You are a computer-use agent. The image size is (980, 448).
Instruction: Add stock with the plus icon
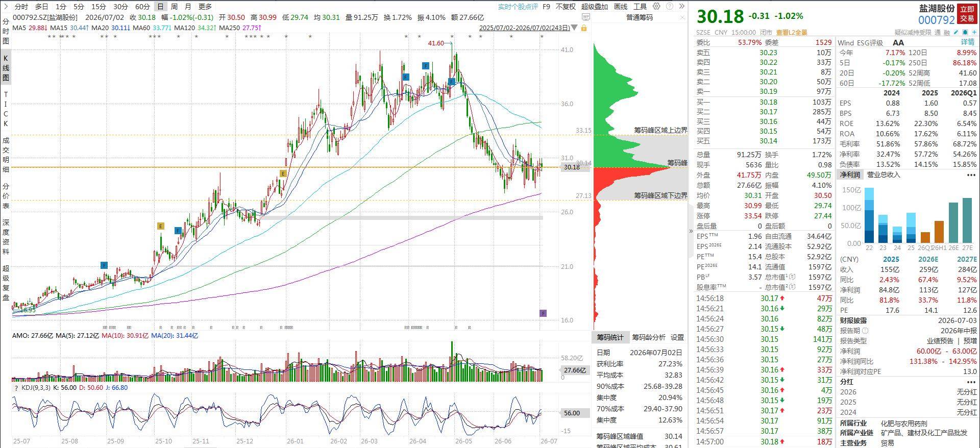(x=974, y=32)
